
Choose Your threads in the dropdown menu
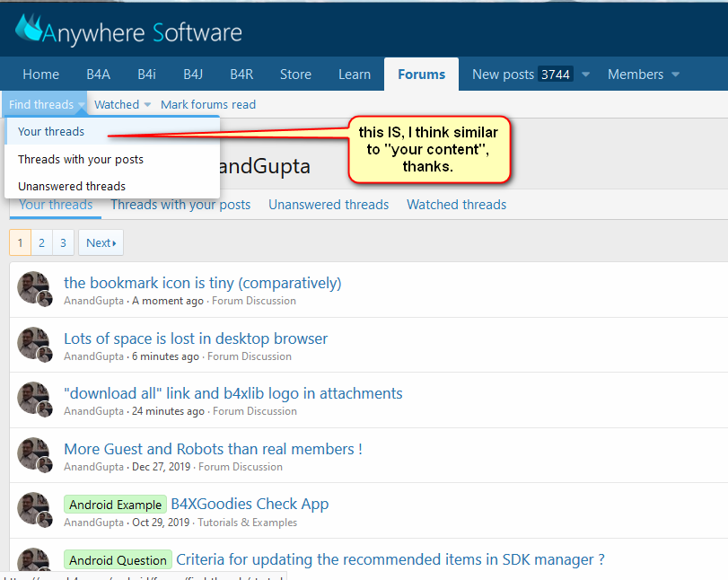coord(112,131)
